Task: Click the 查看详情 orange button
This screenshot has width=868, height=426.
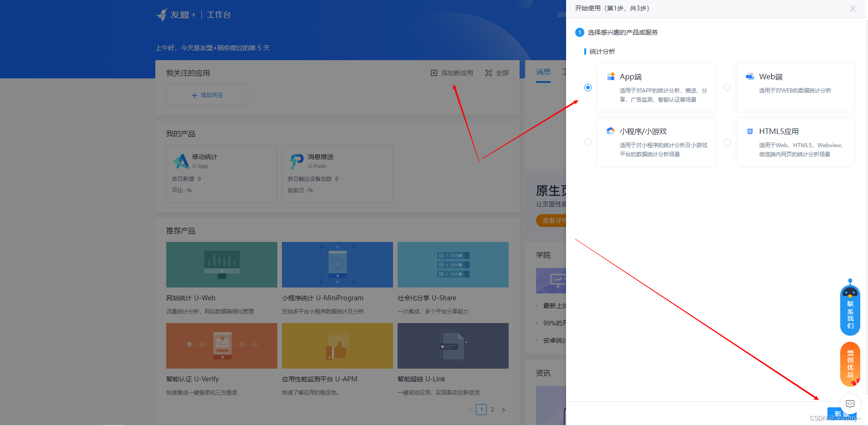Action: (551, 221)
